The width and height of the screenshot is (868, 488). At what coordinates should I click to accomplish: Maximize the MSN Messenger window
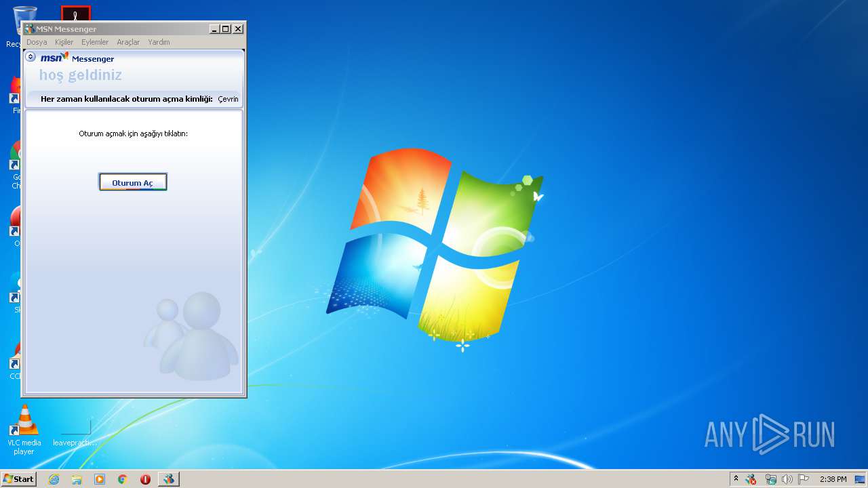click(x=226, y=28)
